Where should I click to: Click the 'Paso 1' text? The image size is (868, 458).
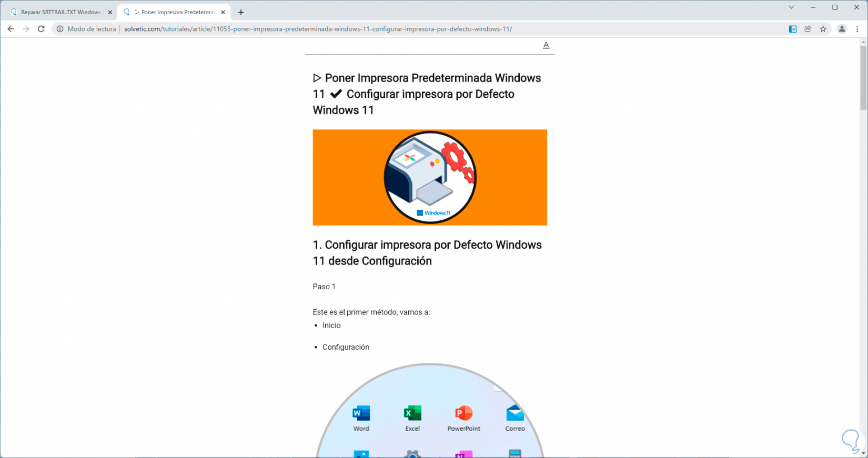(x=324, y=287)
